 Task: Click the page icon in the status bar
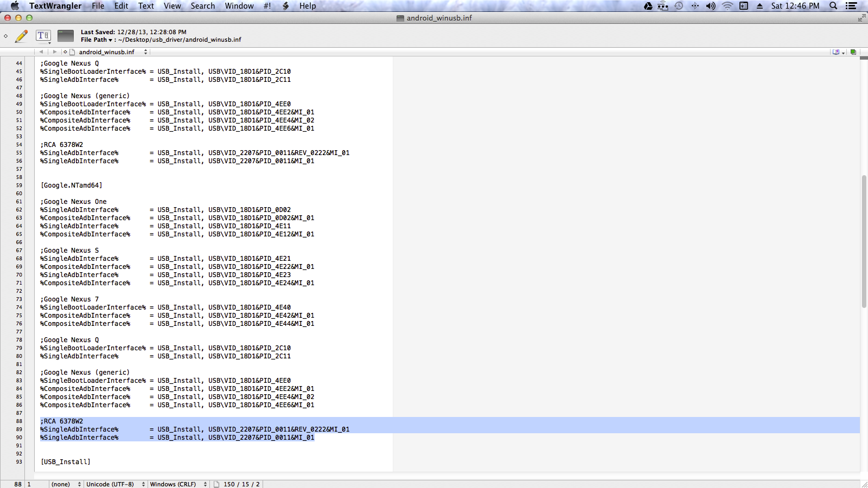pyautogui.click(x=216, y=484)
